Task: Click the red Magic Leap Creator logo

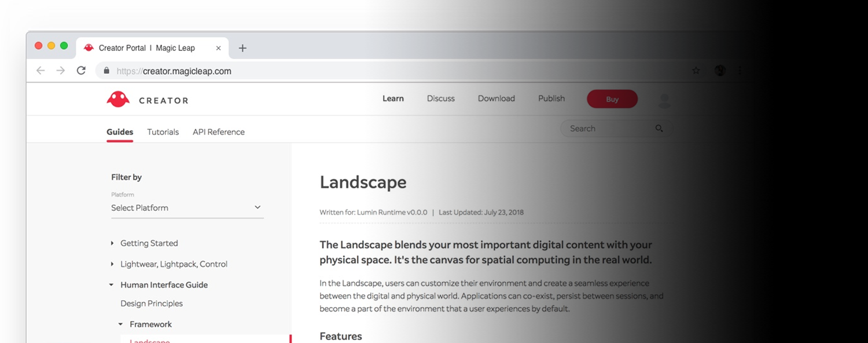Action: pyautogui.click(x=118, y=100)
